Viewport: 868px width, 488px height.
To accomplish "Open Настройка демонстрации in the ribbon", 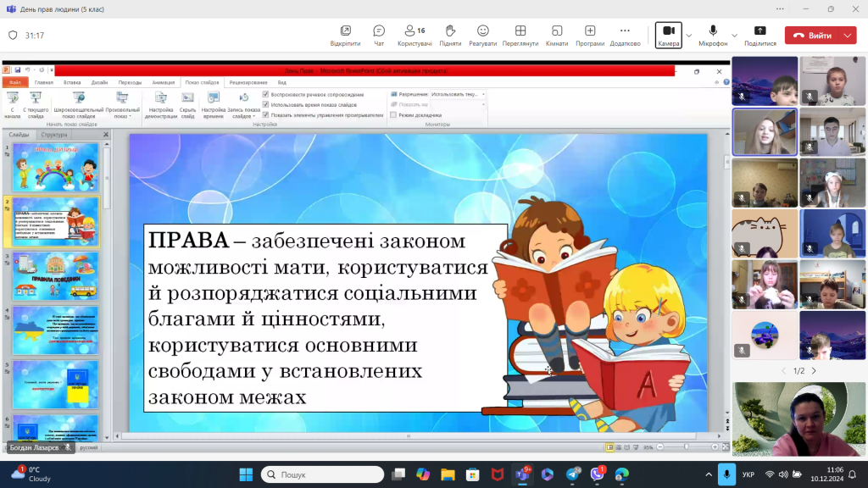I will pyautogui.click(x=159, y=105).
